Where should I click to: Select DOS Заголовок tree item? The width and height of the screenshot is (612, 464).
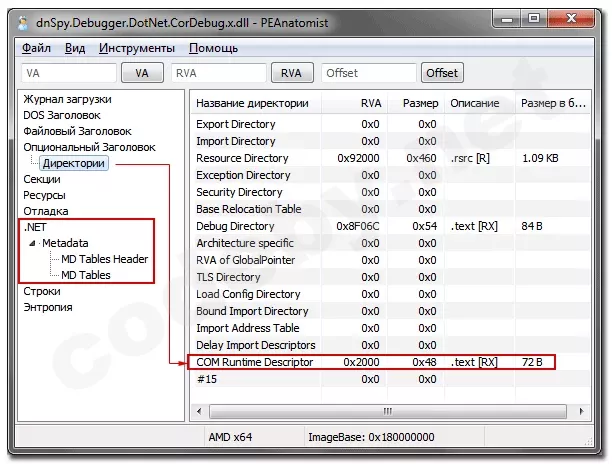coord(62,115)
